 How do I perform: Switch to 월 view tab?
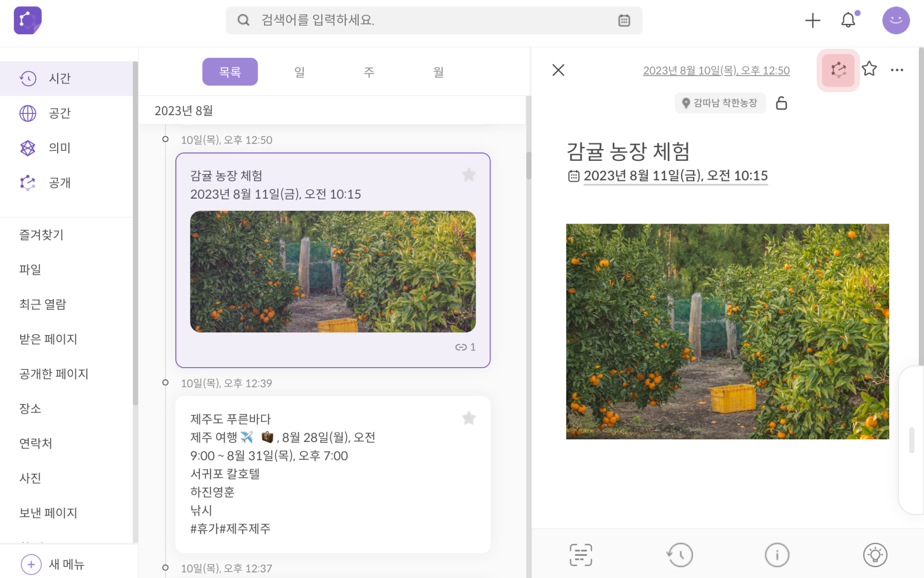coord(439,72)
